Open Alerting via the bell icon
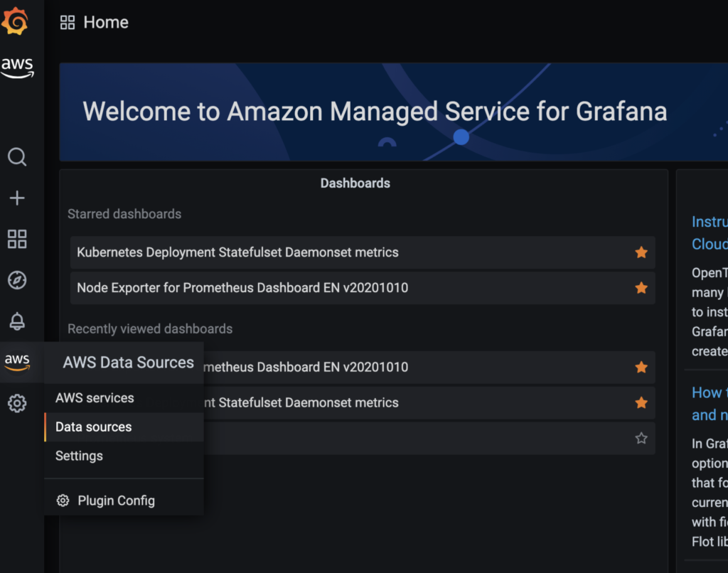 [x=17, y=321]
